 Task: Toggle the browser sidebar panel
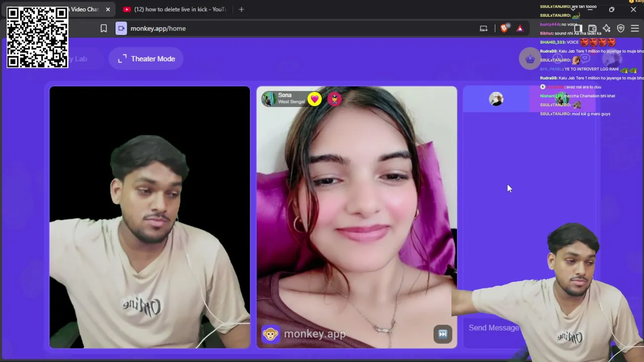click(x=578, y=29)
